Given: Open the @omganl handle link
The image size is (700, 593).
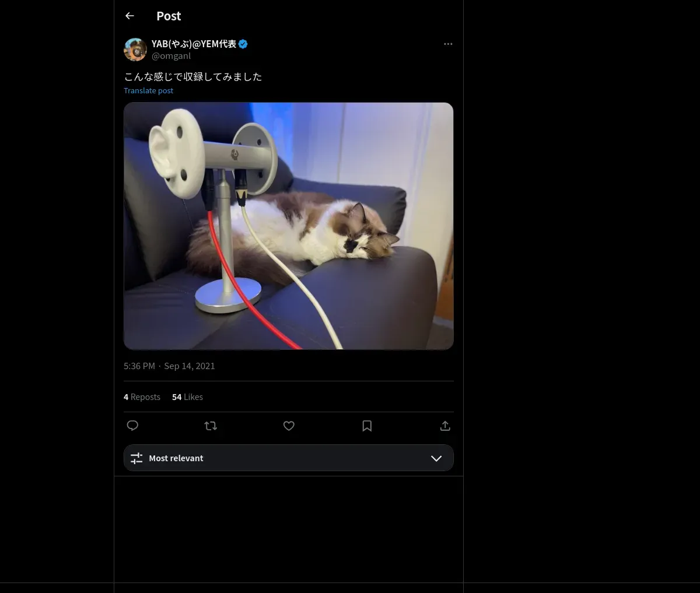Looking at the screenshot, I should click(x=171, y=56).
